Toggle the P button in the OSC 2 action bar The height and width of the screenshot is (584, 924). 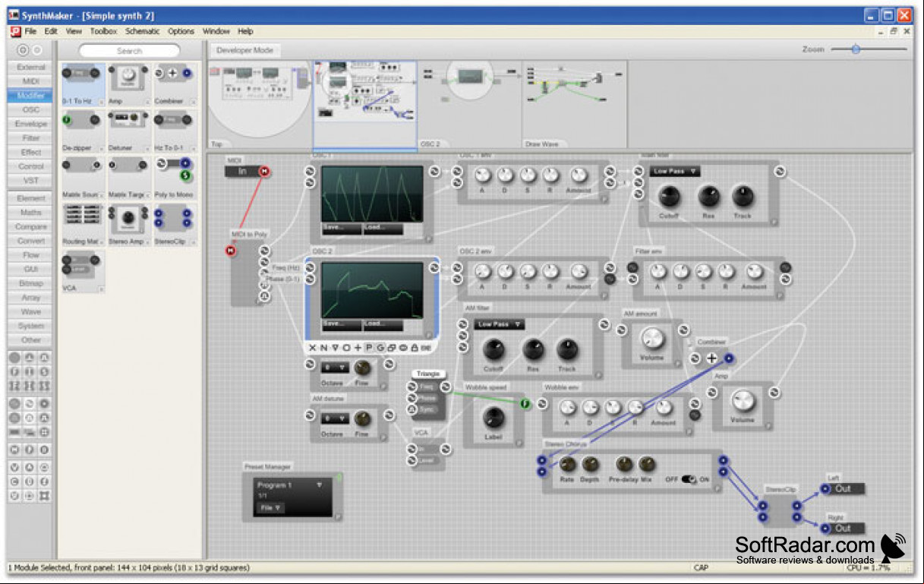[370, 348]
